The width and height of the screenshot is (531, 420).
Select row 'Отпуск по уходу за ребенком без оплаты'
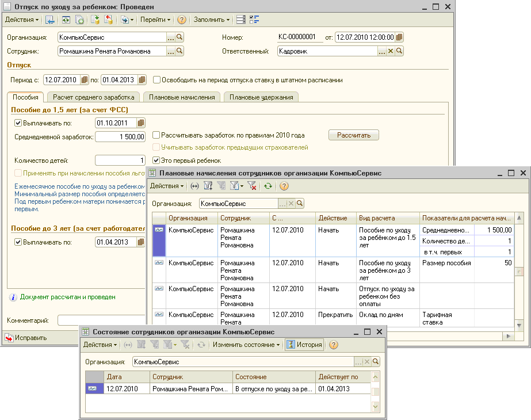pyautogui.click(x=333, y=296)
